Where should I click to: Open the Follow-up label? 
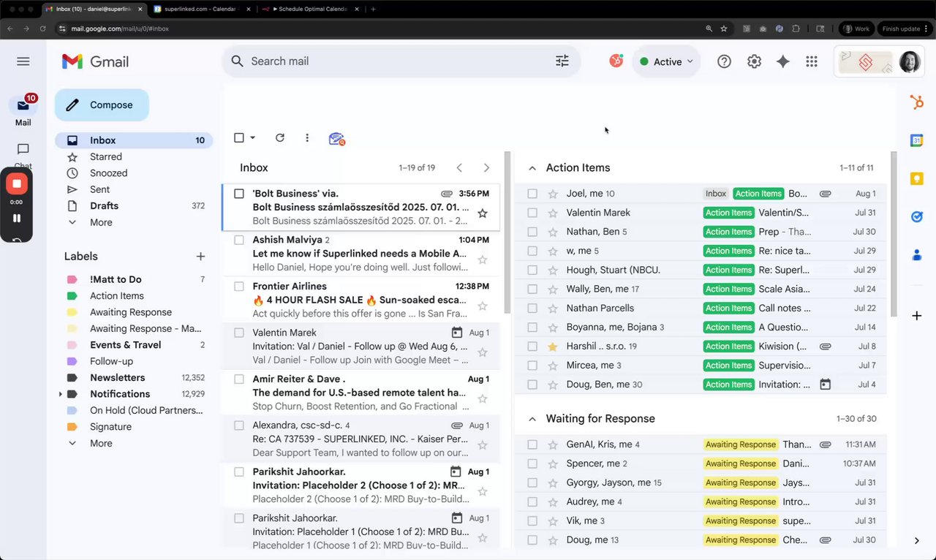pos(111,361)
